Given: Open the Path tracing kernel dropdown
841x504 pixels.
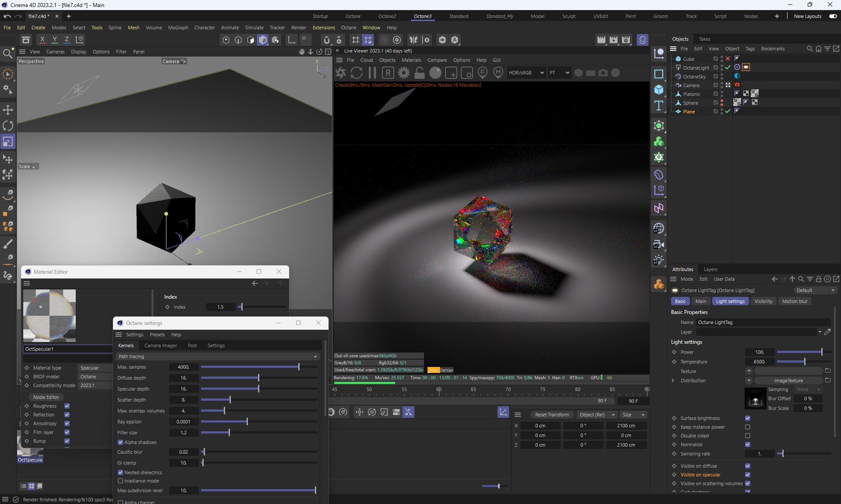Looking at the screenshot, I should pos(218,356).
